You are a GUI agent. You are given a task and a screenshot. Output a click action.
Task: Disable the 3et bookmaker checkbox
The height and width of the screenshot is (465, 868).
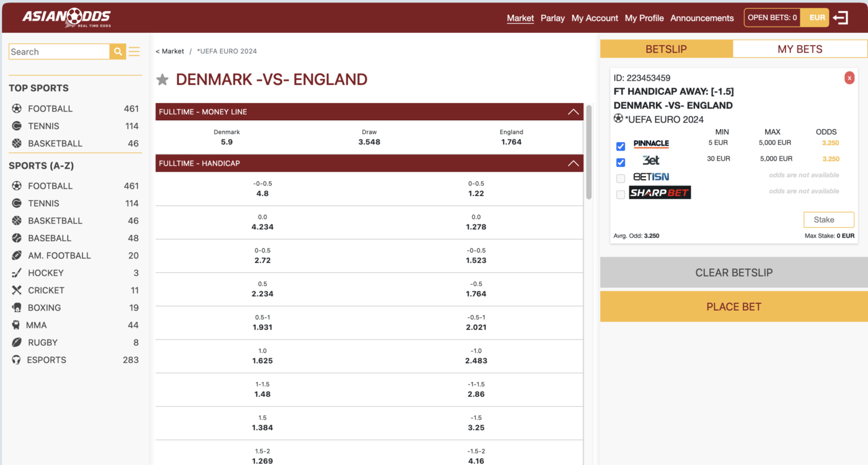click(x=621, y=162)
